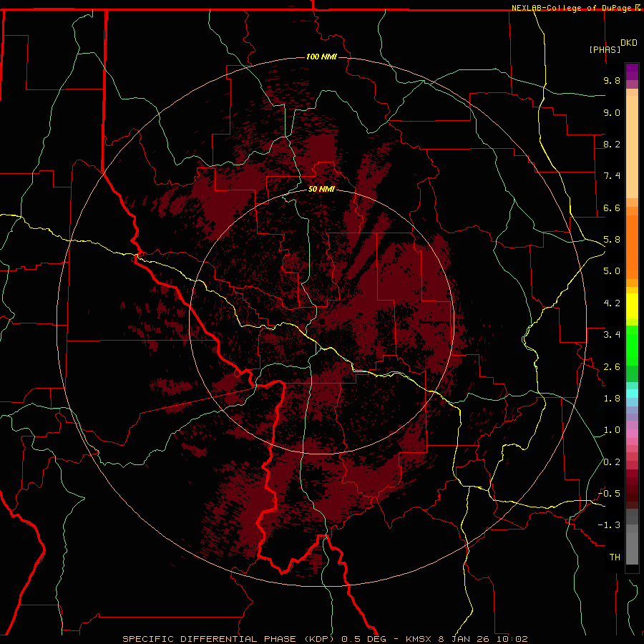Select the 5.0 value on the color scale
The height and width of the screenshot is (644, 644).
[612, 271]
